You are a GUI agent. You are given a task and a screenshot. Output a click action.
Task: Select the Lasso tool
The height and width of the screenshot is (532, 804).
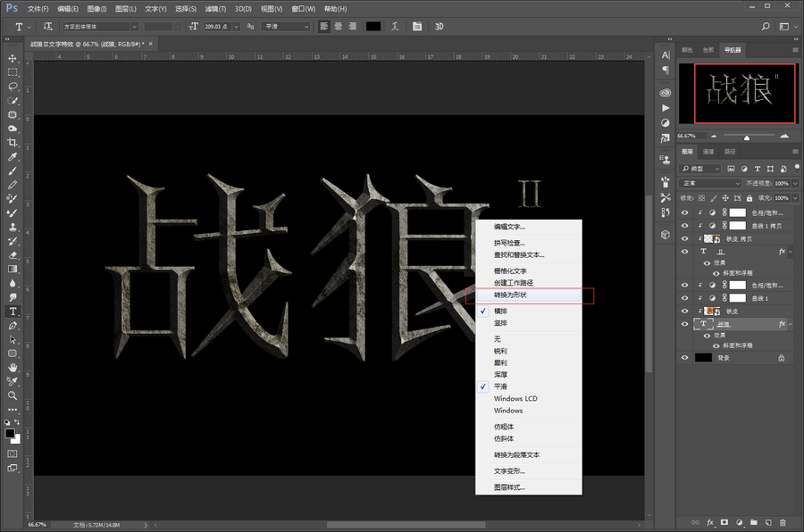coord(13,87)
